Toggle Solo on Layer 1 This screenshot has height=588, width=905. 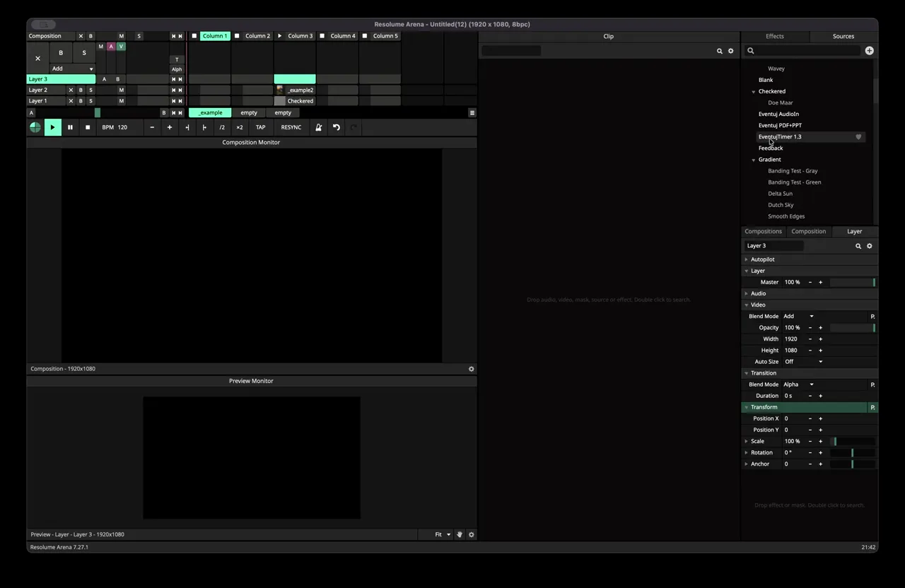point(90,101)
